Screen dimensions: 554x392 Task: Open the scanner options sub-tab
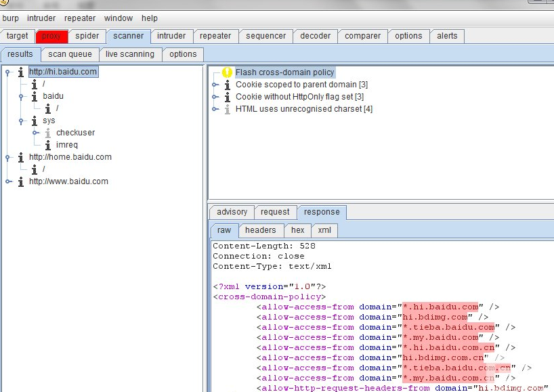point(183,54)
